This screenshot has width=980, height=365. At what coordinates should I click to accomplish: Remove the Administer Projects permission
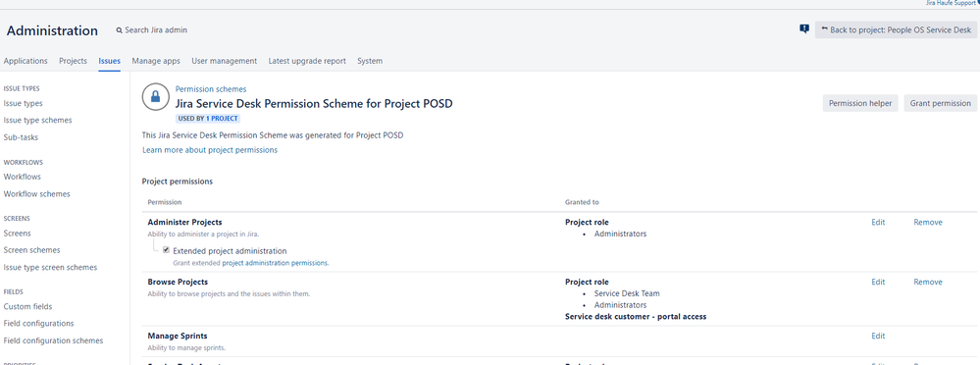coord(927,222)
